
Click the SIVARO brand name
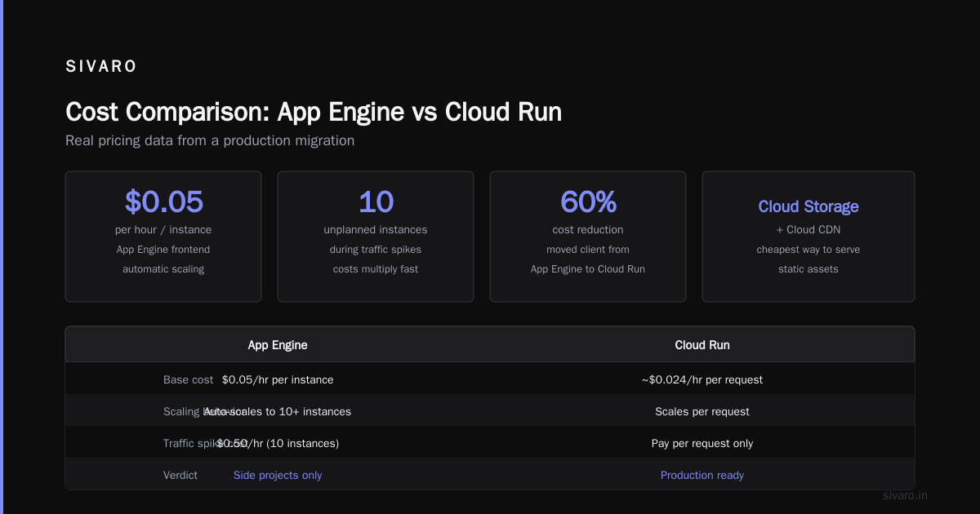pos(101,67)
